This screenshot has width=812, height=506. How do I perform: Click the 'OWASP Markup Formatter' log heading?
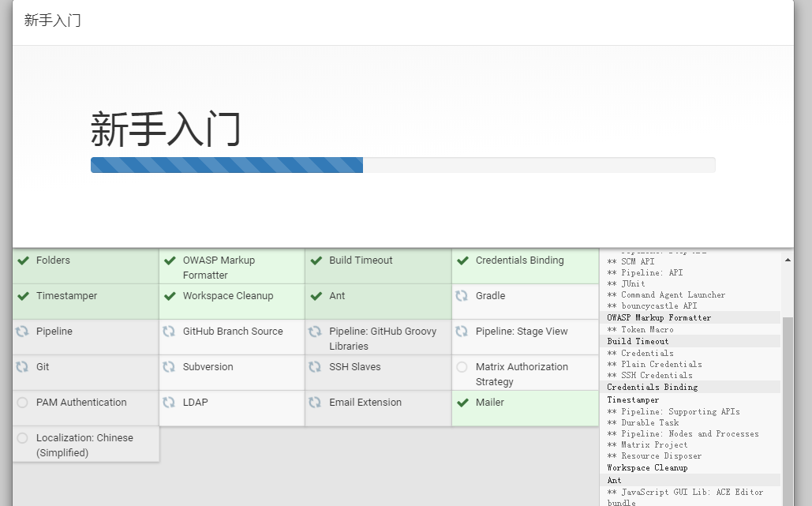point(659,317)
